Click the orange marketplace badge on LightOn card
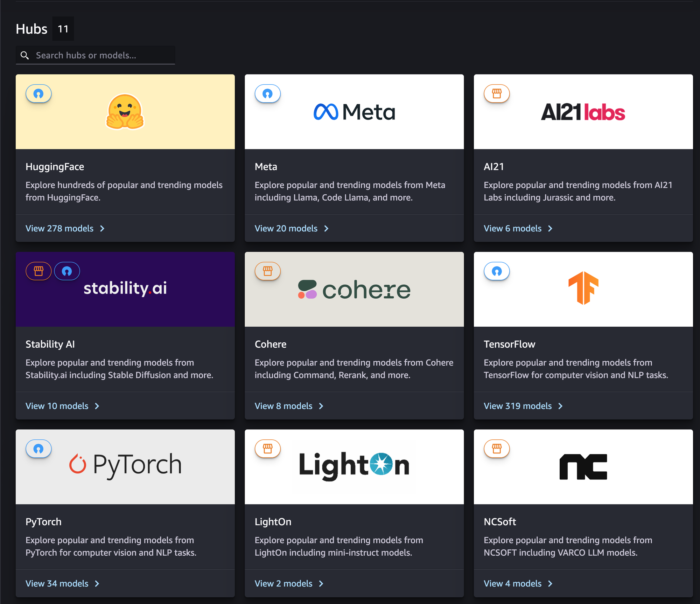700x604 pixels. [x=268, y=449]
